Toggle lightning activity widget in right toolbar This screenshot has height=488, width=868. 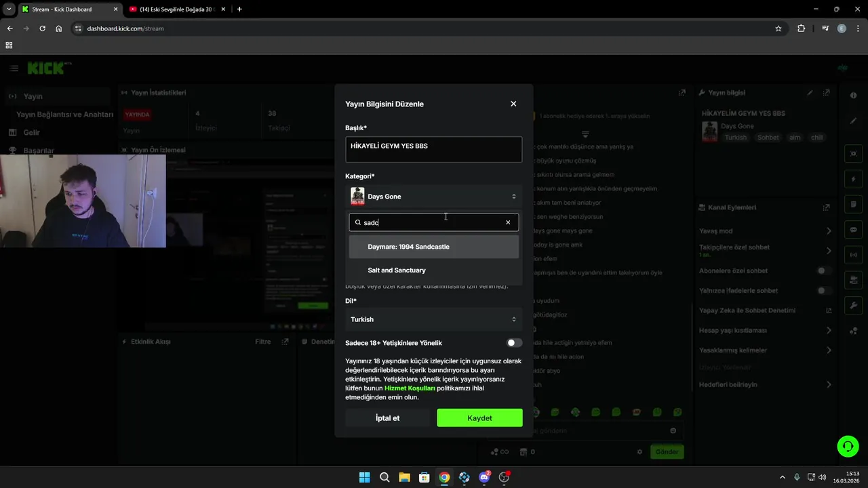click(853, 179)
